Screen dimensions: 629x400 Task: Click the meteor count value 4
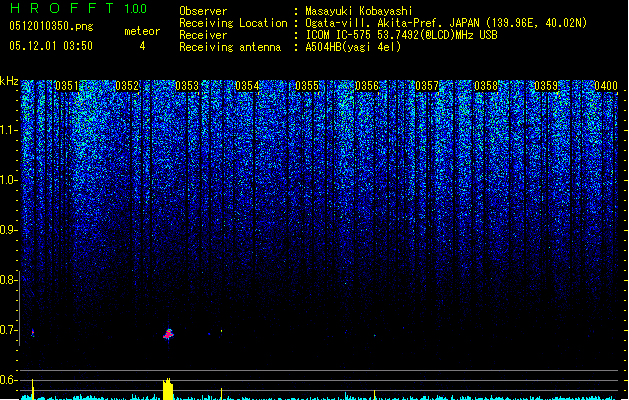pyautogui.click(x=142, y=46)
